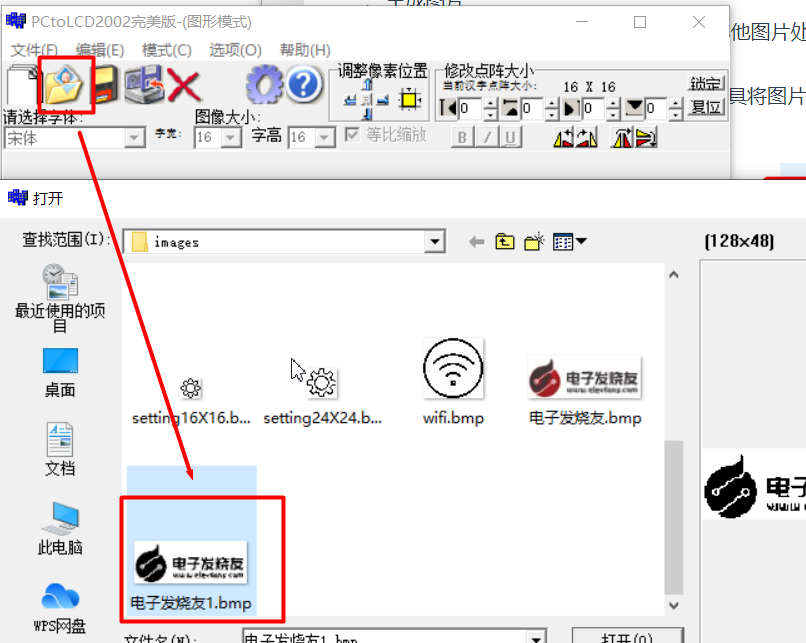Click the up one folder level icon
Image resolution: width=806 pixels, height=643 pixels.
tap(505, 242)
